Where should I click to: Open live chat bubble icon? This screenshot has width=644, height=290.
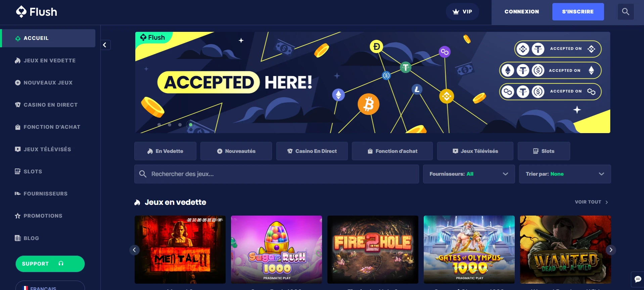point(638,279)
